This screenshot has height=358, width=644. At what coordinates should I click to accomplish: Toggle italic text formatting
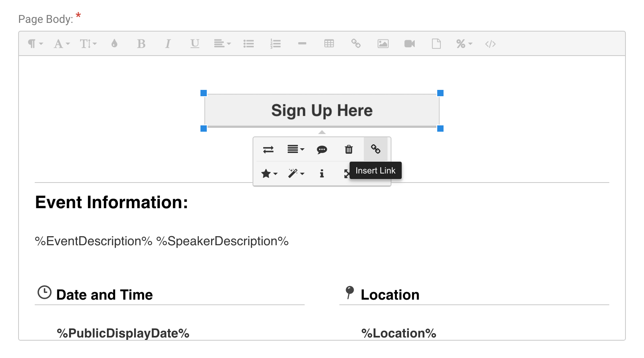pos(168,44)
